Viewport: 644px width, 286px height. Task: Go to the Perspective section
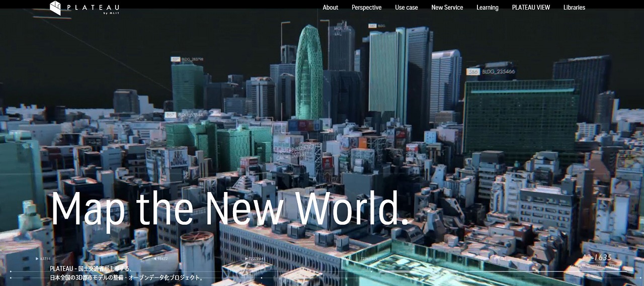(x=366, y=8)
